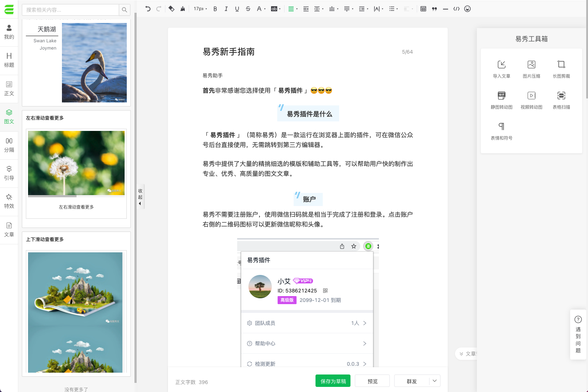588x392 pixels.
Task: Open the font color dropdown
Action: tap(261, 9)
